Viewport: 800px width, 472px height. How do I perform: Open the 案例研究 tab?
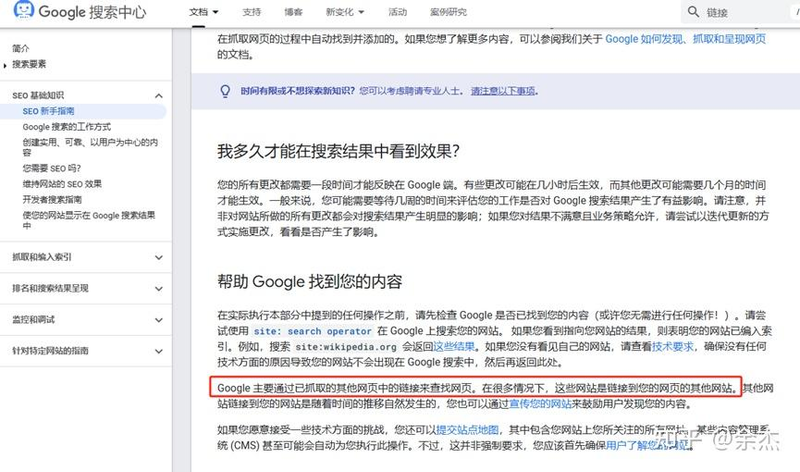[x=448, y=12]
